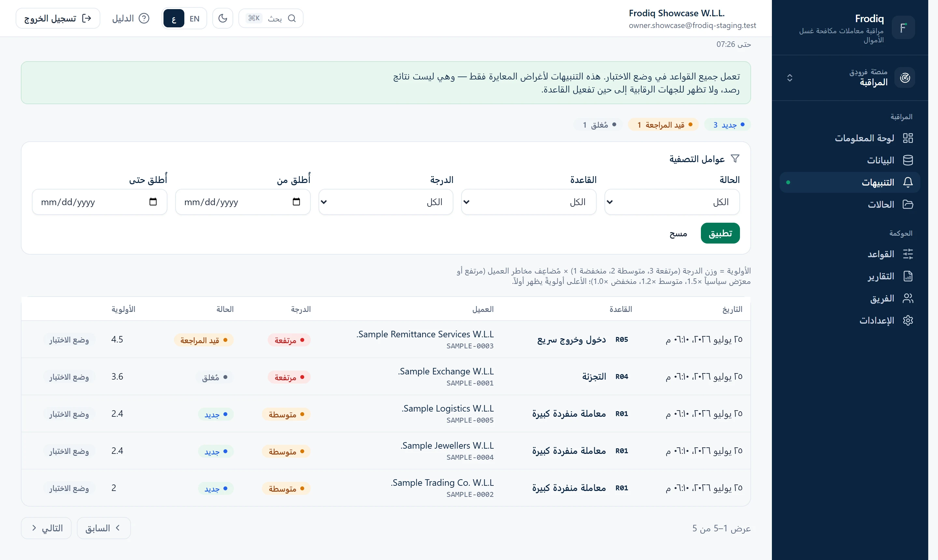
Task: Click the Frodiq logo avatar in sidebar
Action: tap(903, 28)
